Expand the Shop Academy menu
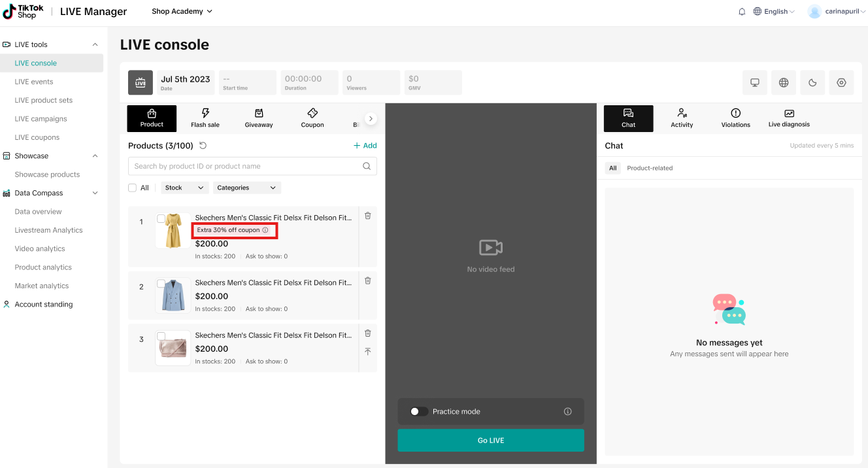 click(182, 12)
